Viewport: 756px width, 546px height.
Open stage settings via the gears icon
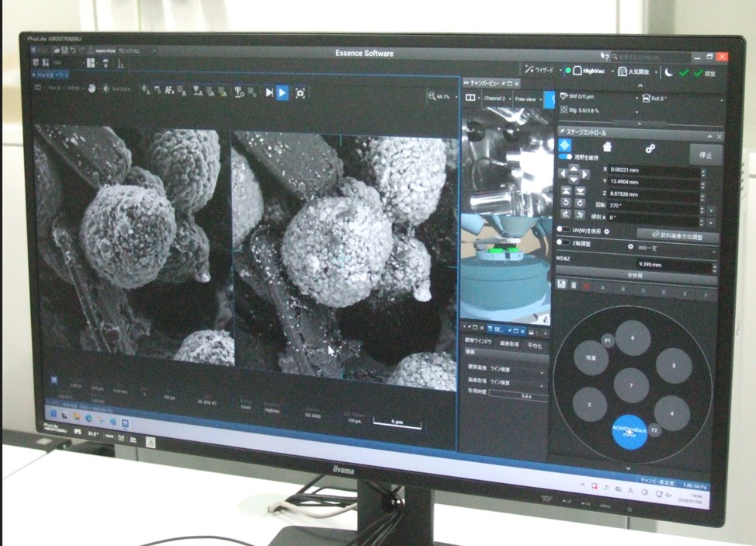point(650,149)
